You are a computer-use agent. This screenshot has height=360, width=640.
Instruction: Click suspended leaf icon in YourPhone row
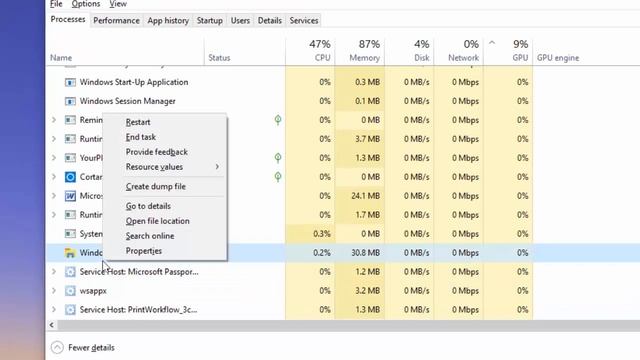(278, 158)
